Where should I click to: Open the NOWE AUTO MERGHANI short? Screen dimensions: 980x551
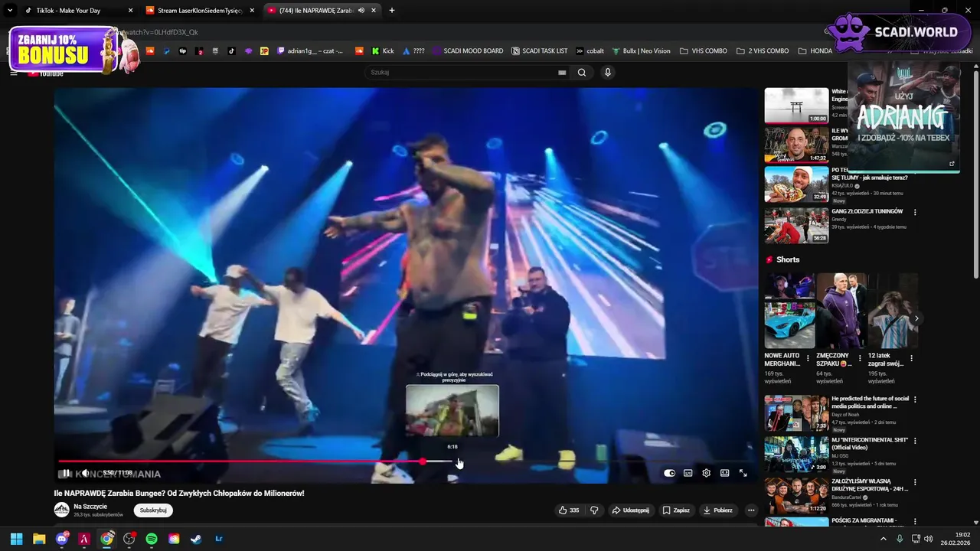click(789, 311)
